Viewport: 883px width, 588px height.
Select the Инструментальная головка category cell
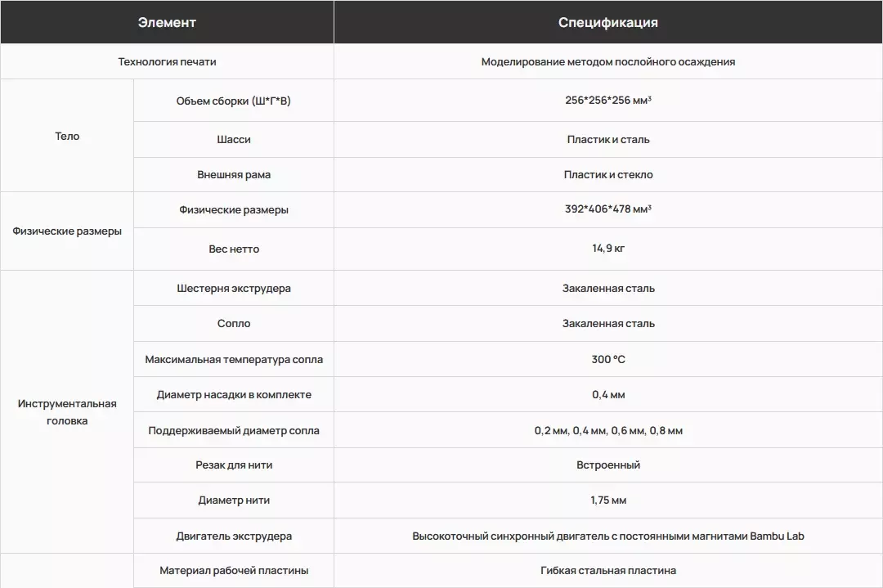(x=67, y=411)
